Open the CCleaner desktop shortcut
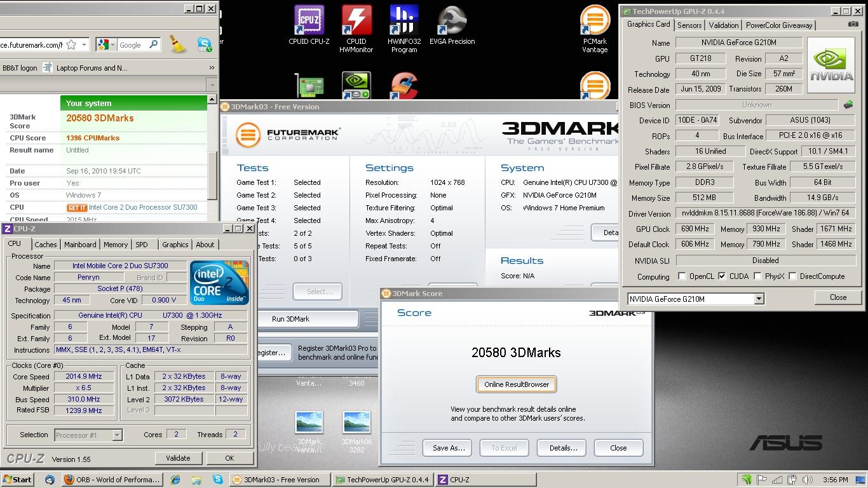868x488 pixels. pyautogui.click(x=404, y=86)
